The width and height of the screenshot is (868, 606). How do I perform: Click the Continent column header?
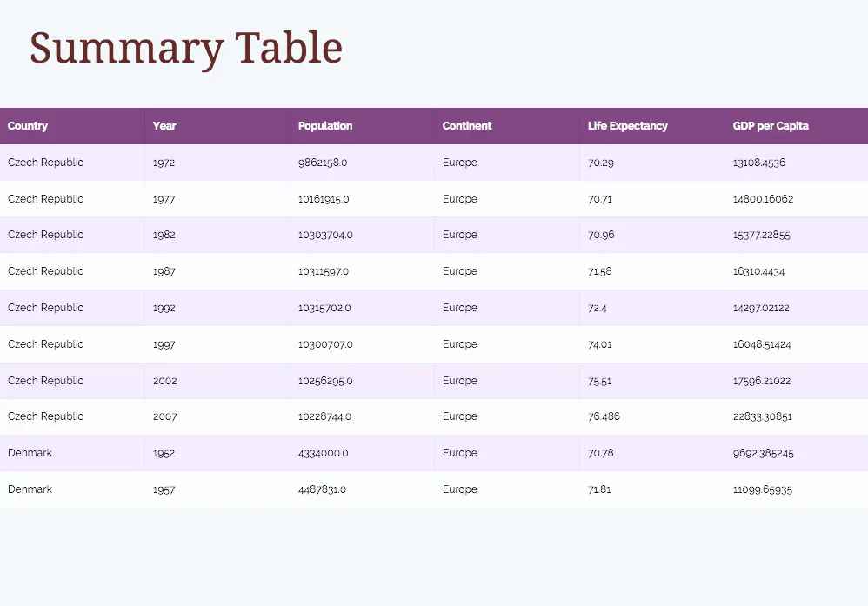[x=467, y=126]
